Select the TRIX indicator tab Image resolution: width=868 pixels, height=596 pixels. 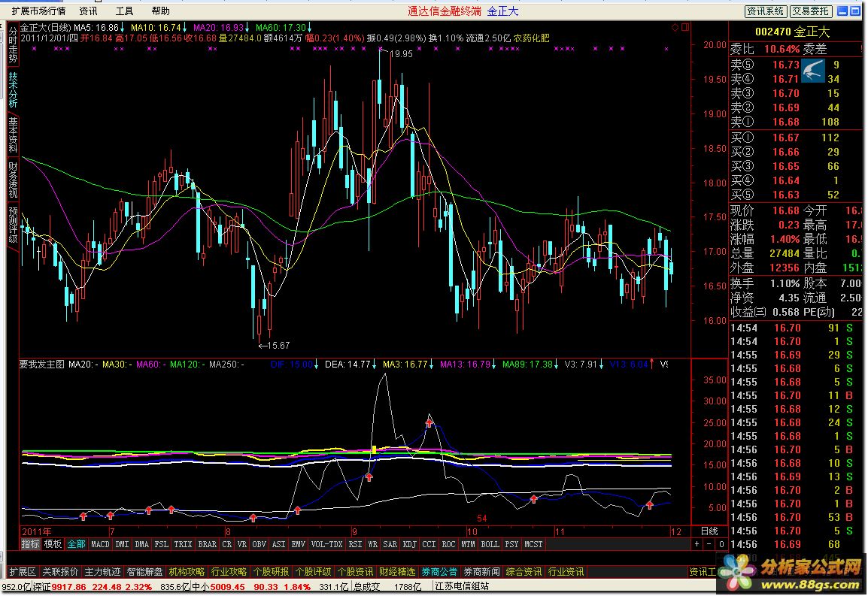(x=184, y=545)
